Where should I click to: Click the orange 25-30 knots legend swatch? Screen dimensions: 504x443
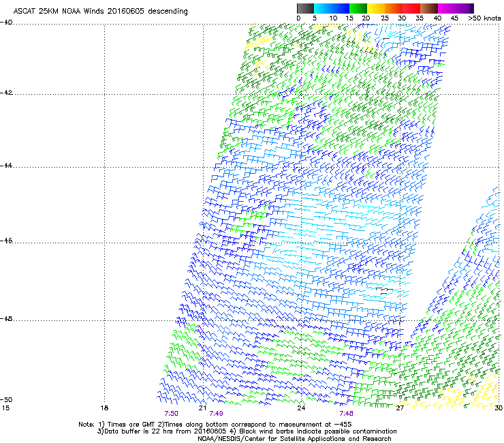tap(394, 8)
